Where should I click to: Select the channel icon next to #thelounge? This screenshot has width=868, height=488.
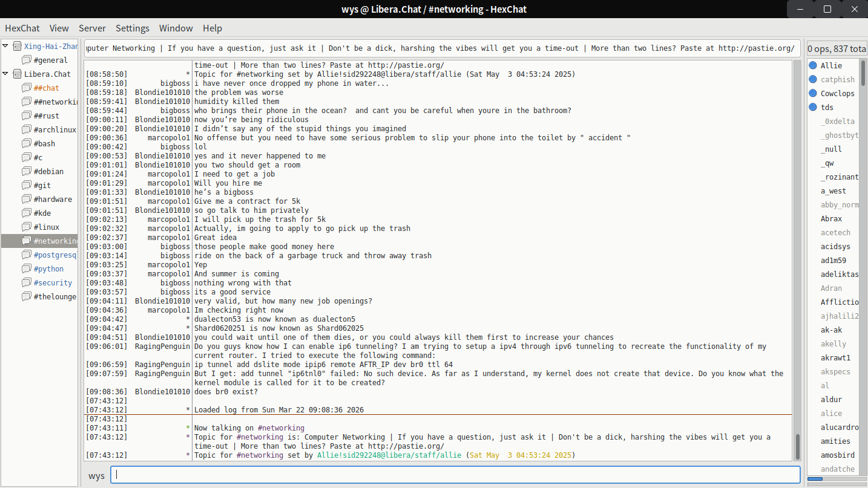pyautogui.click(x=26, y=296)
